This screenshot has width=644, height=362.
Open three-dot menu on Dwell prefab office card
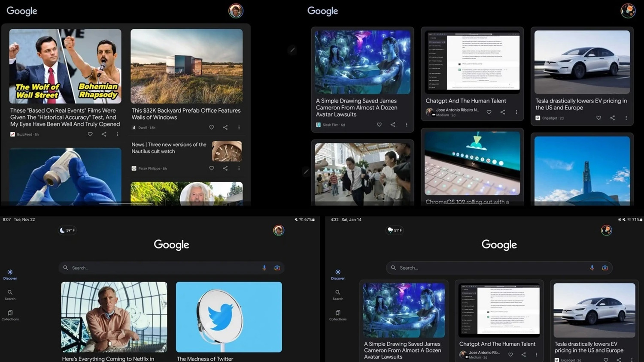[239, 127]
